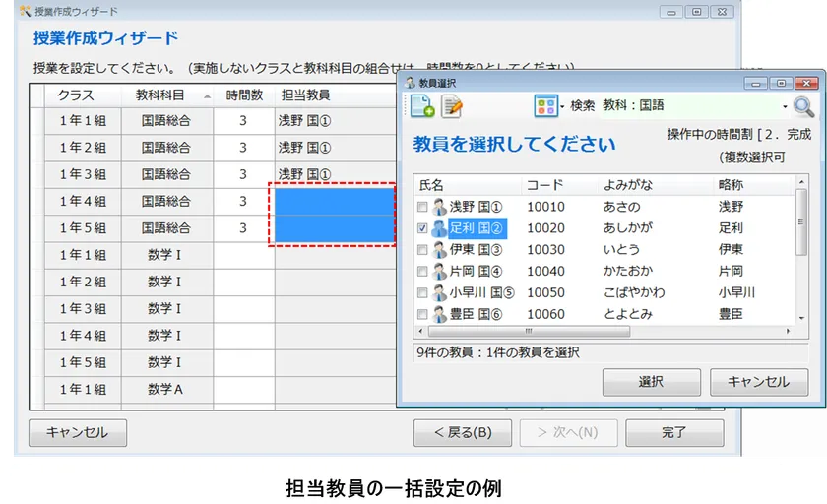Check the box for 浅野 国①
This screenshot has width=827, height=504.
tap(422, 208)
